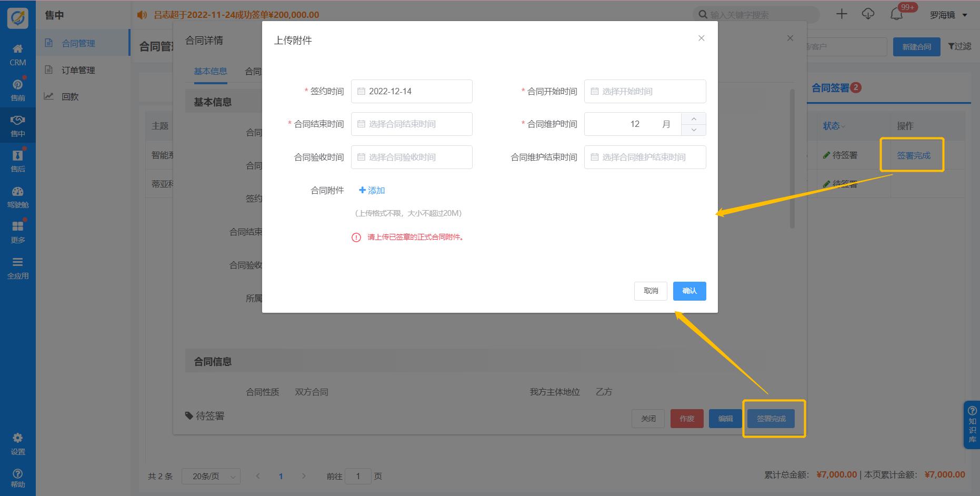Click the CRM home icon in sidebar
This screenshot has height=496, width=980.
coord(17,49)
